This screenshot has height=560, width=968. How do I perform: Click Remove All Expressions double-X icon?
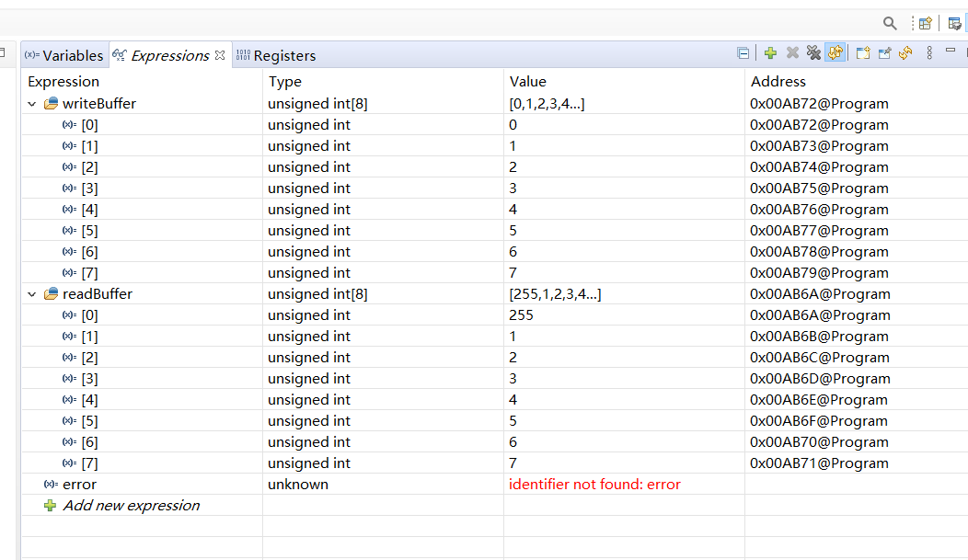click(813, 53)
